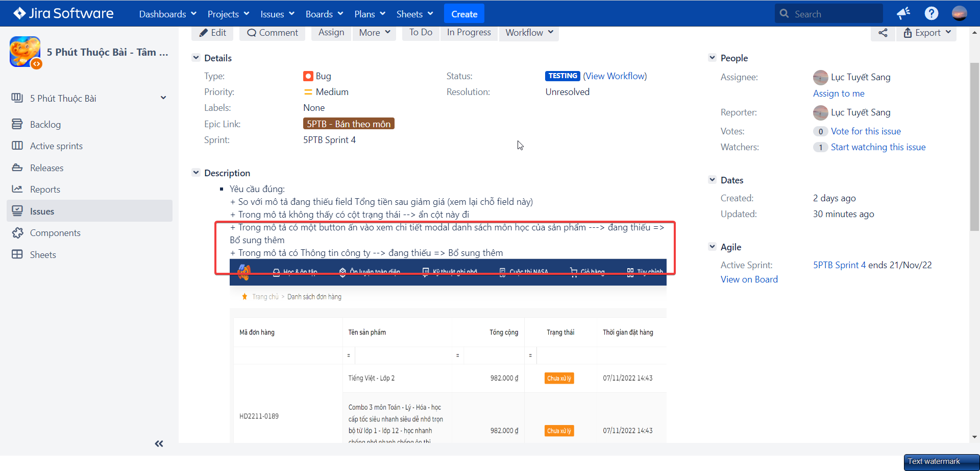The height and width of the screenshot is (471, 980).
Task: Click the Jira Software logo
Action: tap(63, 13)
